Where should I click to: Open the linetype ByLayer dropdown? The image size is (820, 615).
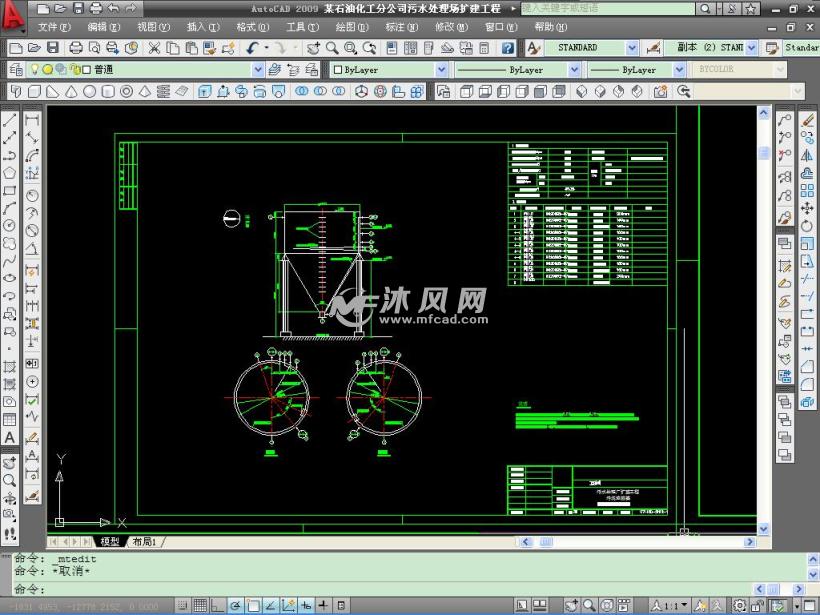coord(573,69)
